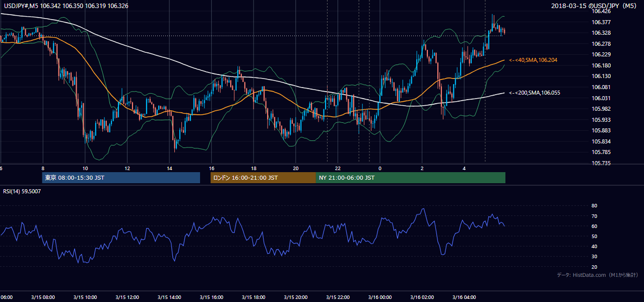Click hour label 2 under price chart
Viewport: 644px width, 302px height.
click(x=422, y=168)
